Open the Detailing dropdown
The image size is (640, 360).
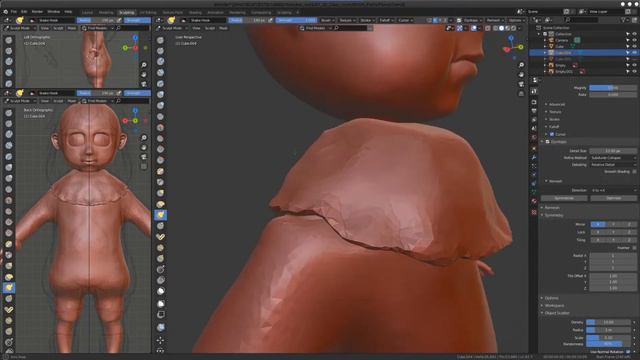pos(613,165)
